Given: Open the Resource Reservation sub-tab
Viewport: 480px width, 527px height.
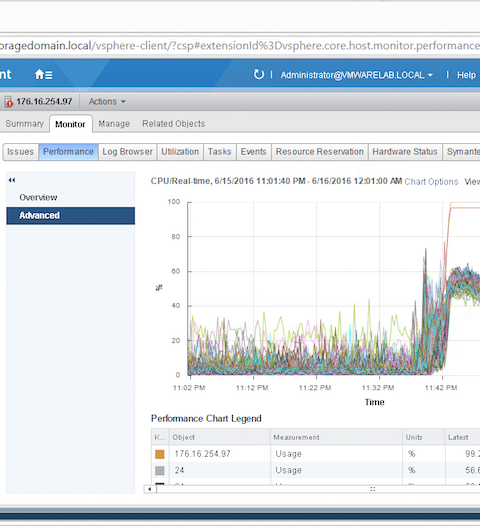Looking at the screenshot, I should [x=320, y=152].
